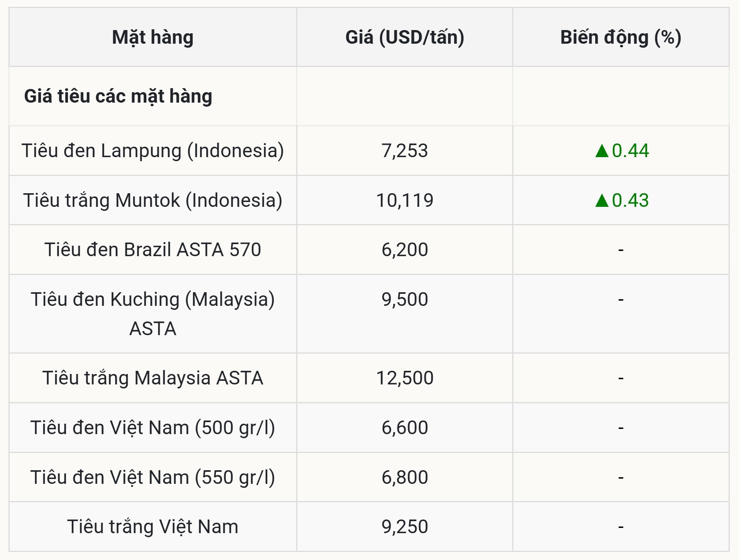Select the price value 6,800
The width and height of the screenshot is (739, 560).
click(x=405, y=477)
